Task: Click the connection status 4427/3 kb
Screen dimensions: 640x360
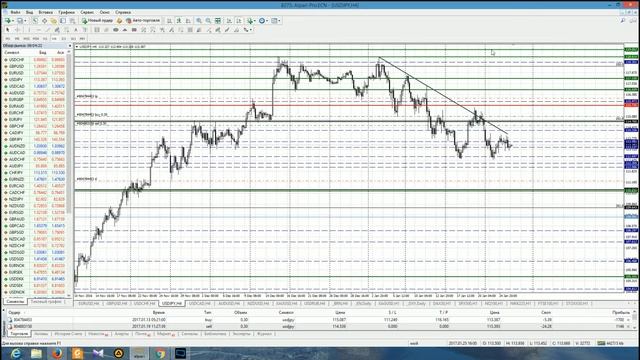Action: (611, 343)
